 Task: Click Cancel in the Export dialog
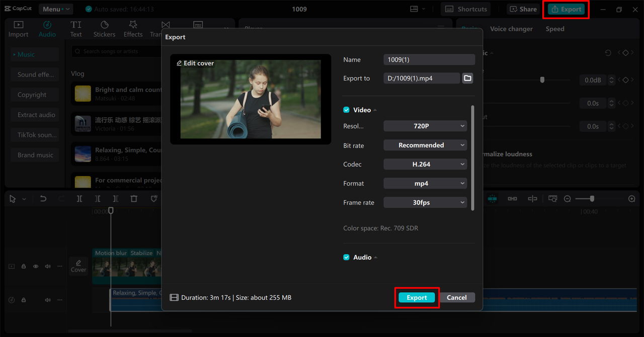point(457,298)
